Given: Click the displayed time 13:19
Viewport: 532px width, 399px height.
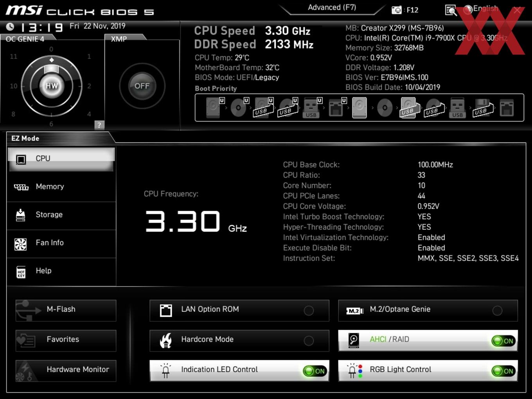Looking at the screenshot, I should 41,27.
